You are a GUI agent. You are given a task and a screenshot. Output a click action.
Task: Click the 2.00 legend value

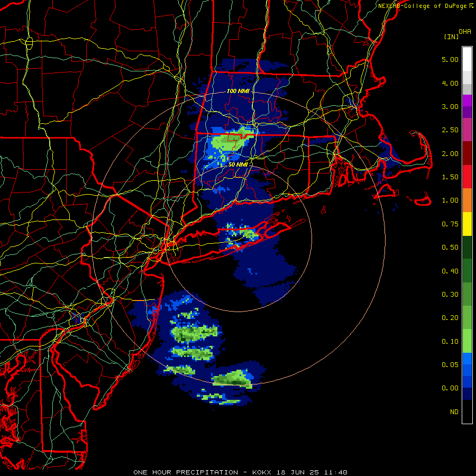pyautogui.click(x=450, y=153)
